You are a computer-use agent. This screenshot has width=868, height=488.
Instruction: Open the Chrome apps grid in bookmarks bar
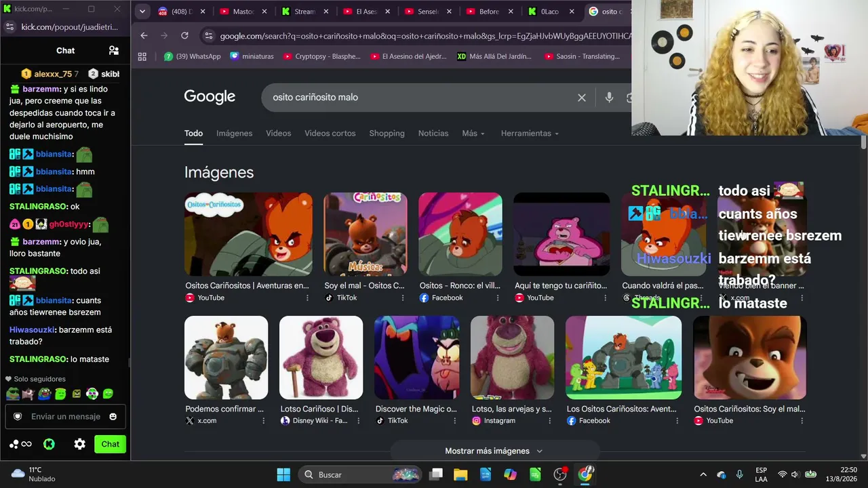click(142, 56)
